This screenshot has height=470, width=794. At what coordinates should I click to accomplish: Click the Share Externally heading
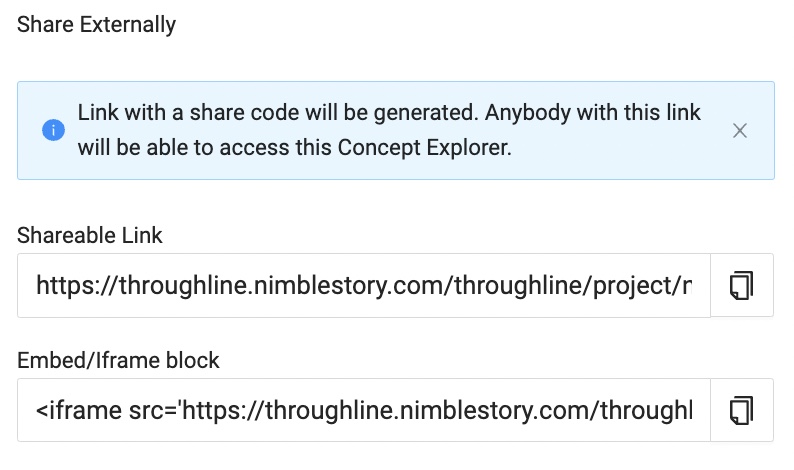97,26
